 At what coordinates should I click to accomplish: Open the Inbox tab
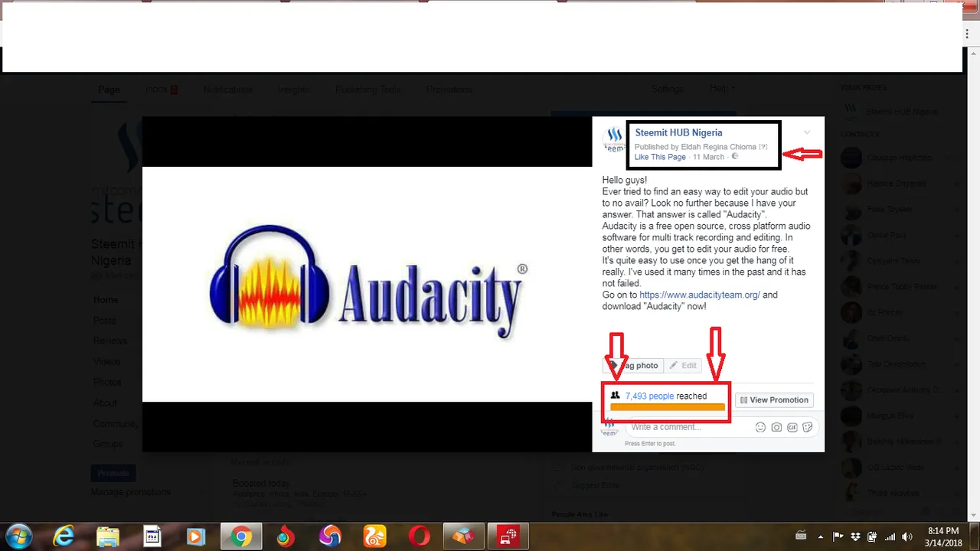pos(161,90)
